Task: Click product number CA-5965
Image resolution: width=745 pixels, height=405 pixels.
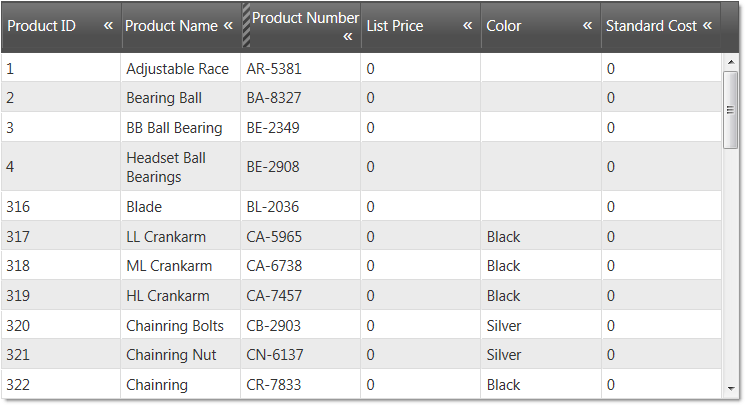Action: [274, 237]
